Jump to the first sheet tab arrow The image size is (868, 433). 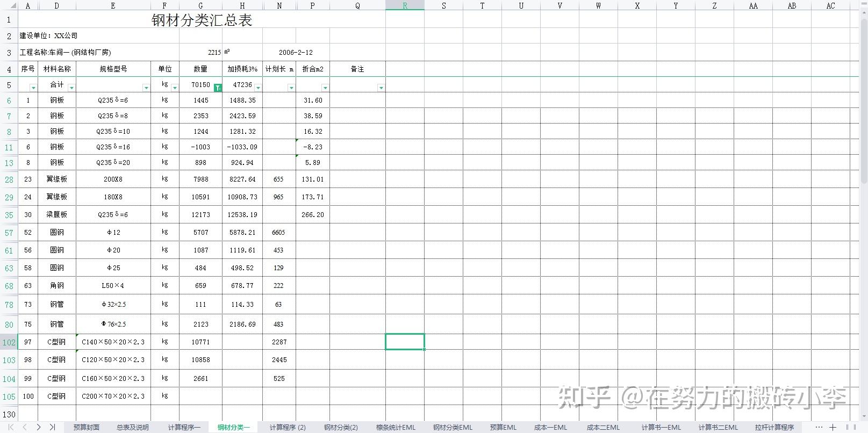point(11,427)
